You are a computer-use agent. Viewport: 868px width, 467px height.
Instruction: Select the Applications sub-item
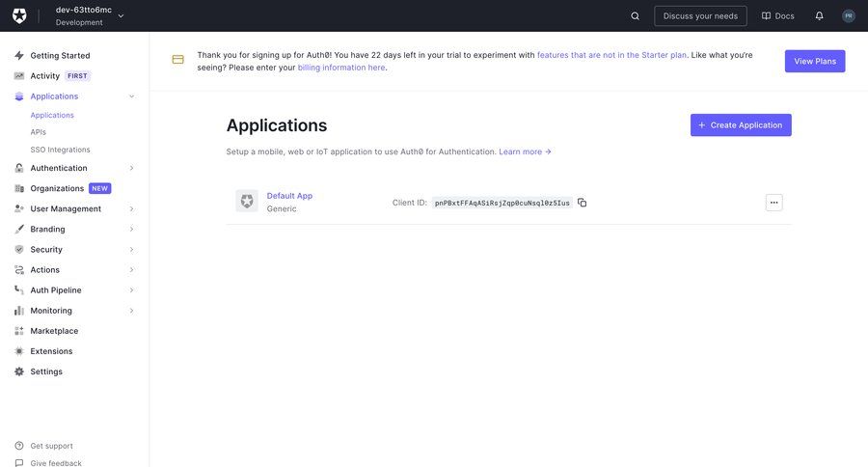52,115
